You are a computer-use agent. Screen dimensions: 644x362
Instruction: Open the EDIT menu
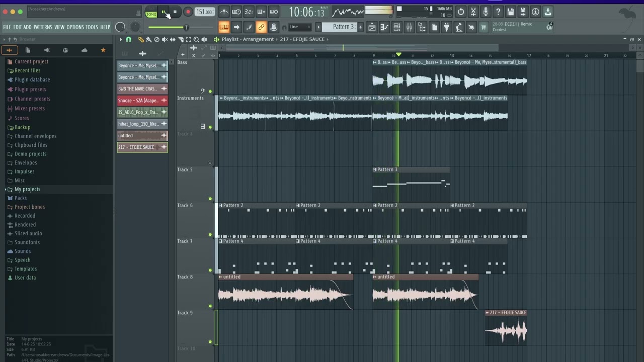(18, 27)
